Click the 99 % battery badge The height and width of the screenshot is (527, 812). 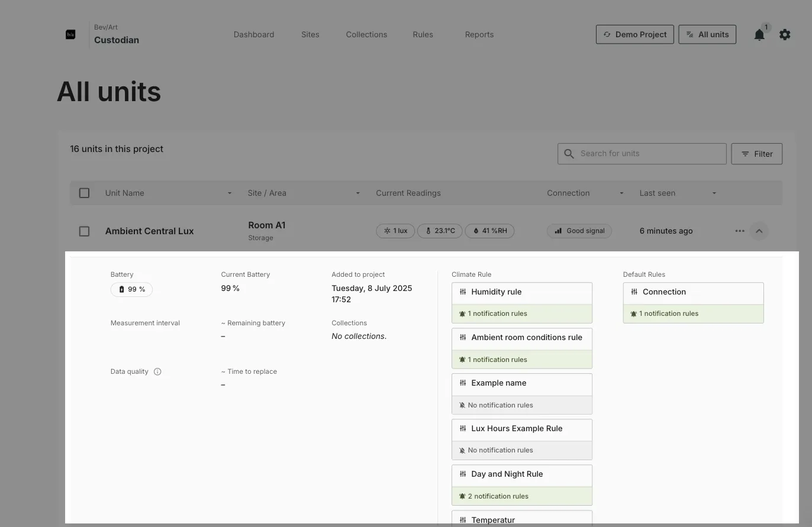tap(131, 289)
